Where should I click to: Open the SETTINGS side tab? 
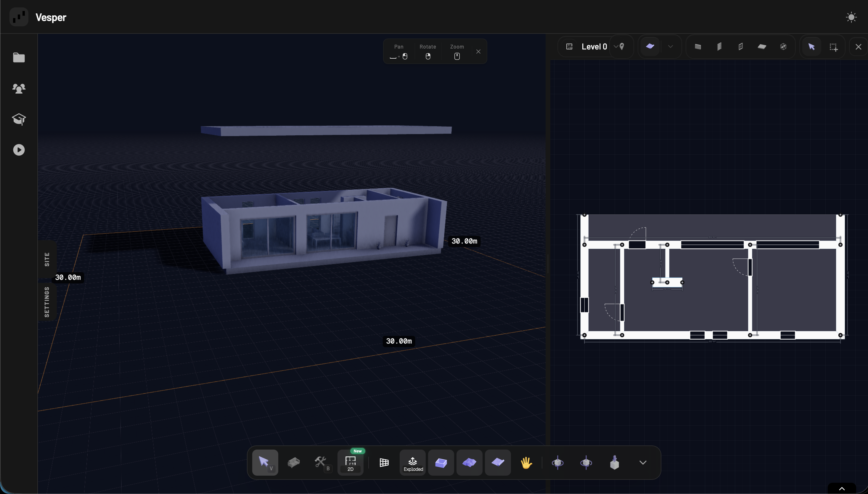tap(47, 301)
